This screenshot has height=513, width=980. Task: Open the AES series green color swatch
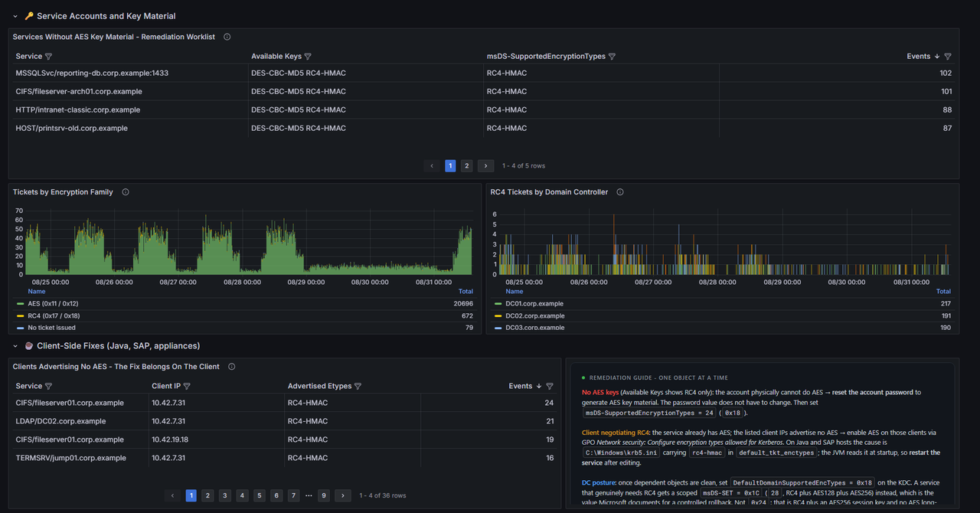pyautogui.click(x=20, y=304)
